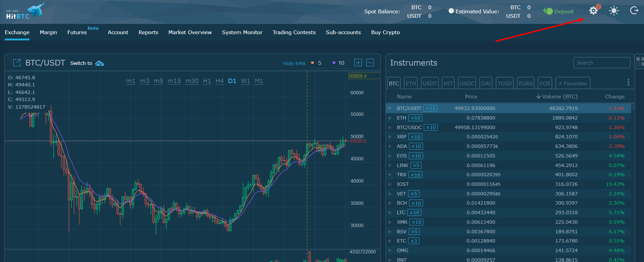Viewport: 644px width, 262px height.
Task: Click the logout icon
Action: pyautogui.click(x=634, y=11)
